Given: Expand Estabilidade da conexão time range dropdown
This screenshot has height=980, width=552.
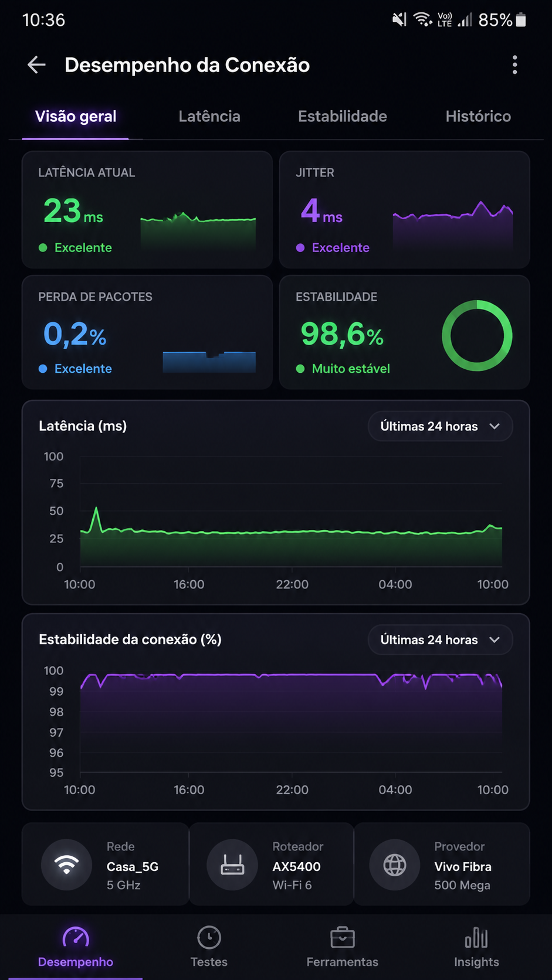Looking at the screenshot, I should tap(441, 639).
